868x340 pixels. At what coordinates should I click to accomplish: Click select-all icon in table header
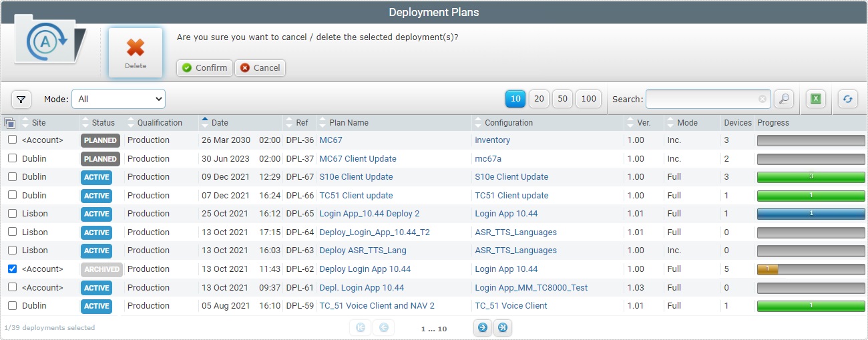(x=9, y=123)
